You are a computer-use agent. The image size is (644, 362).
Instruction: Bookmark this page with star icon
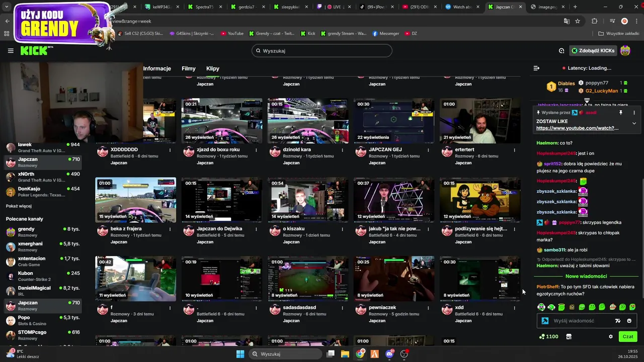click(578, 21)
